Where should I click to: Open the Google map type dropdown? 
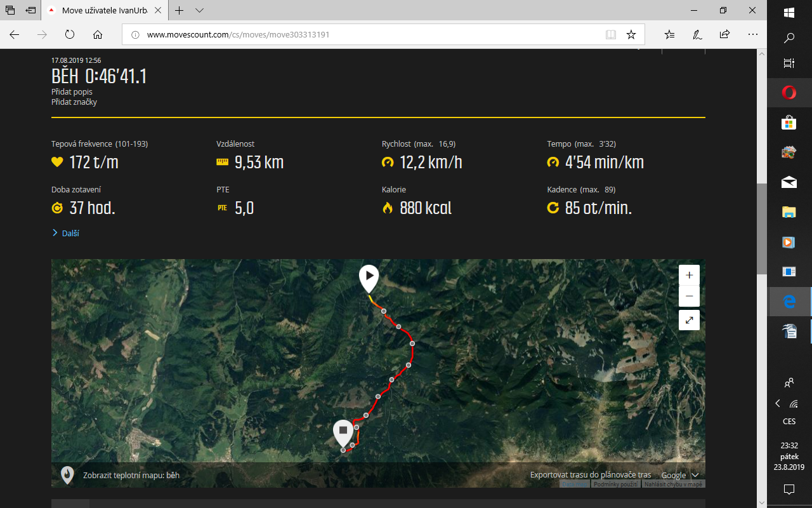click(x=679, y=475)
